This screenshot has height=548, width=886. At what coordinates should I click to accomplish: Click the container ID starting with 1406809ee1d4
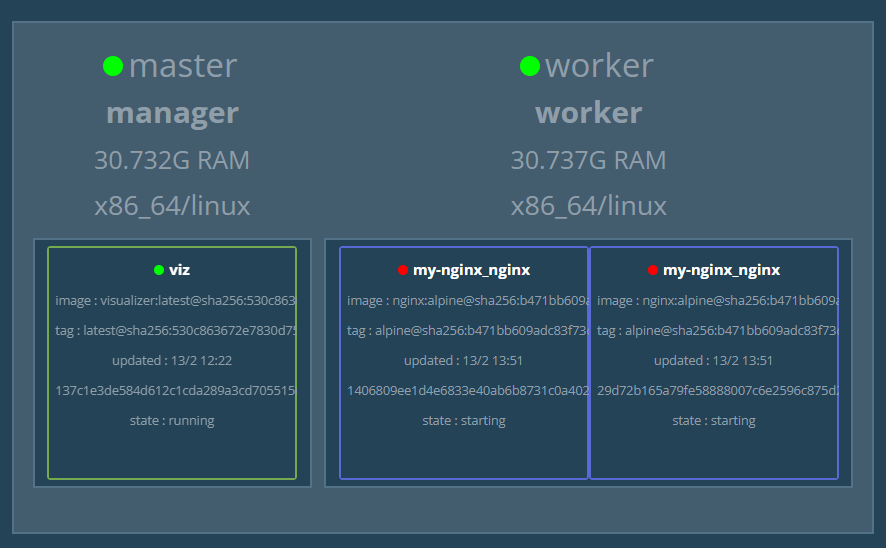point(466,391)
